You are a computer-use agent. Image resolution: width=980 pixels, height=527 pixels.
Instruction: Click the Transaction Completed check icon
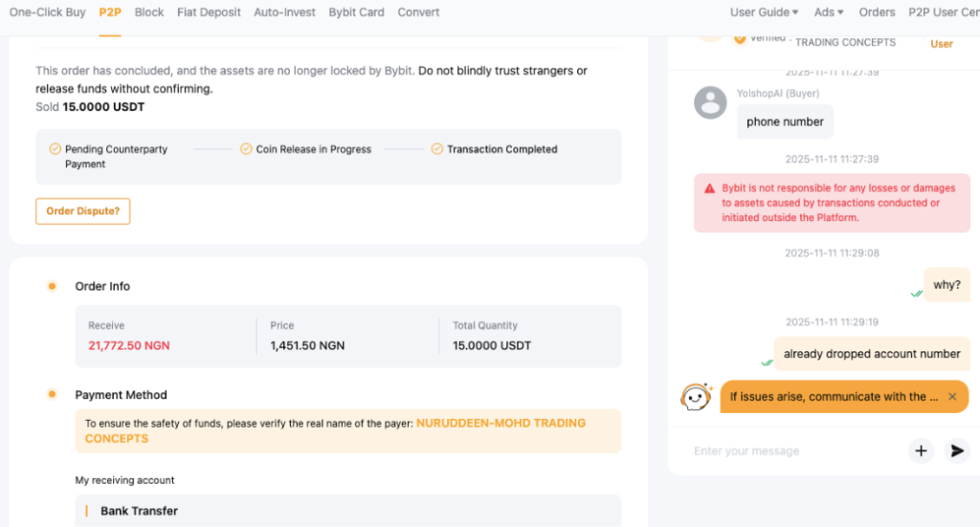click(x=436, y=148)
